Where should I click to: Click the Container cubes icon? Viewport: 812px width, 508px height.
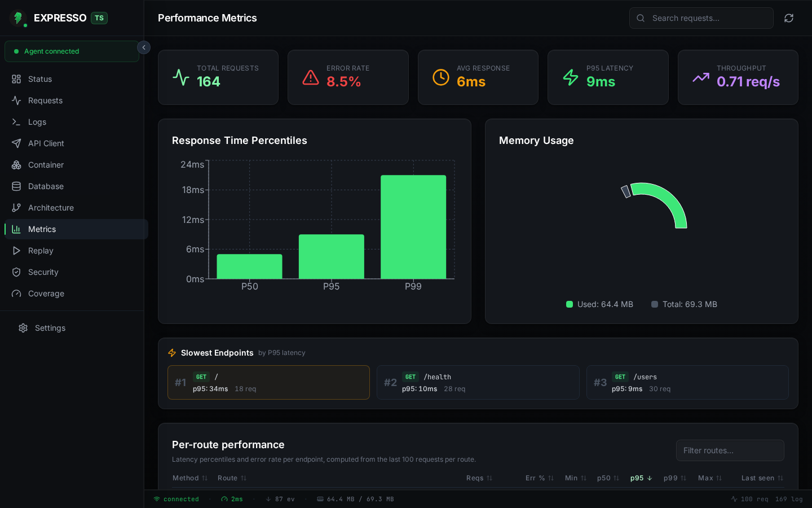point(16,165)
